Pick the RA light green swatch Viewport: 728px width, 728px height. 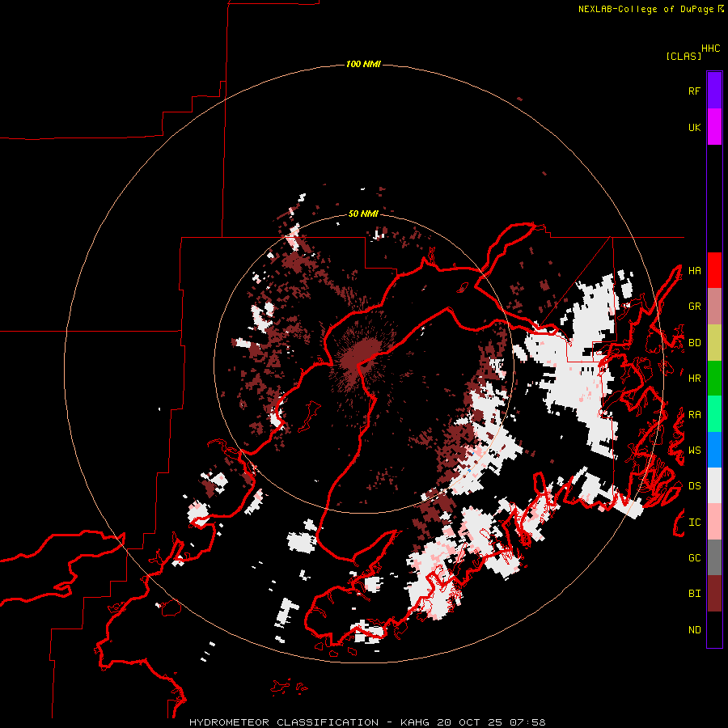point(714,414)
